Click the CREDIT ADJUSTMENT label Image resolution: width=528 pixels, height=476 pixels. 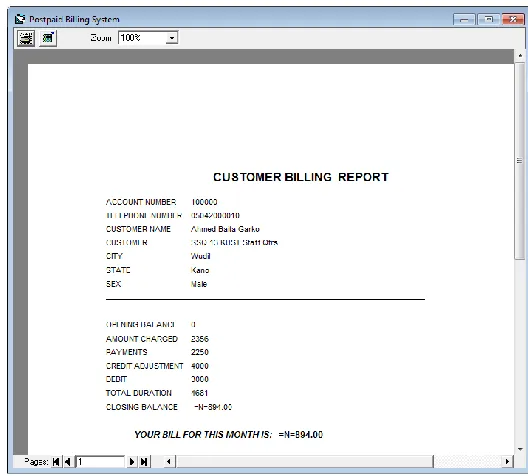[145, 366]
